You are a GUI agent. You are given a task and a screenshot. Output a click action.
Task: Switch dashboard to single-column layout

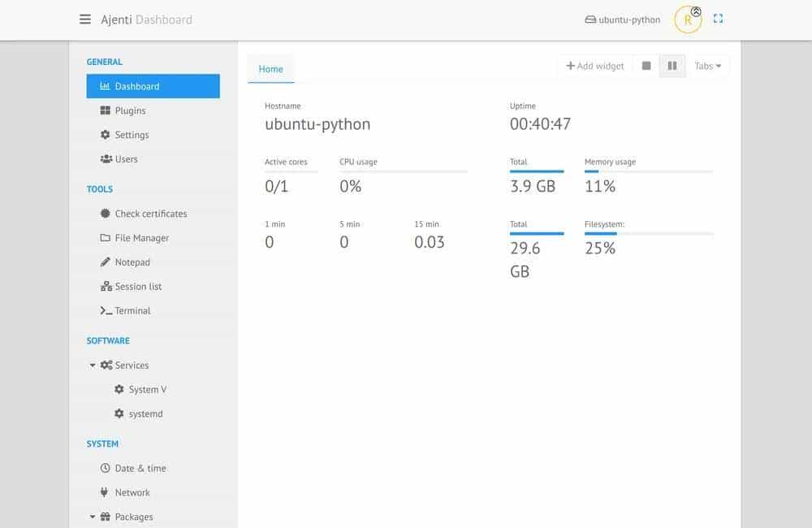(647, 66)
